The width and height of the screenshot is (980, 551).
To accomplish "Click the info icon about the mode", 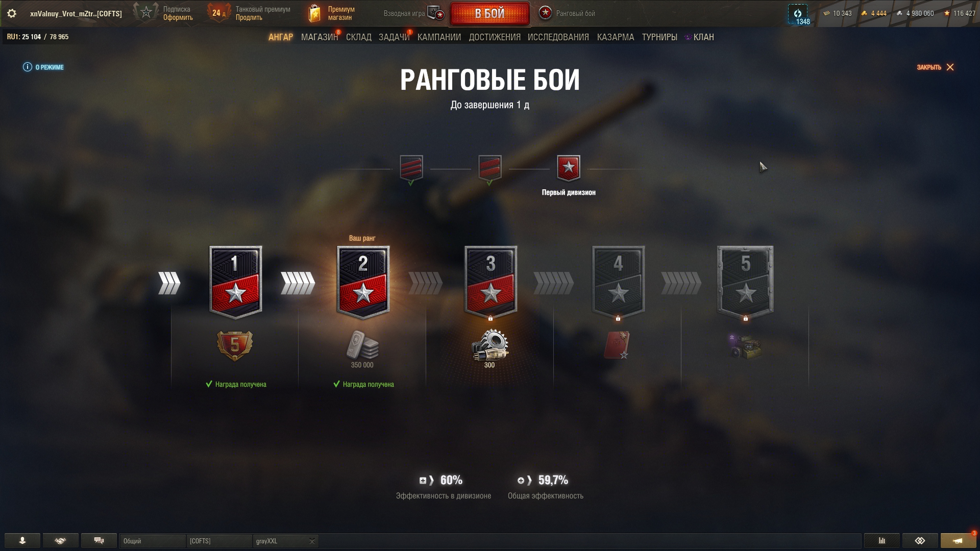I will coord(28,67).
